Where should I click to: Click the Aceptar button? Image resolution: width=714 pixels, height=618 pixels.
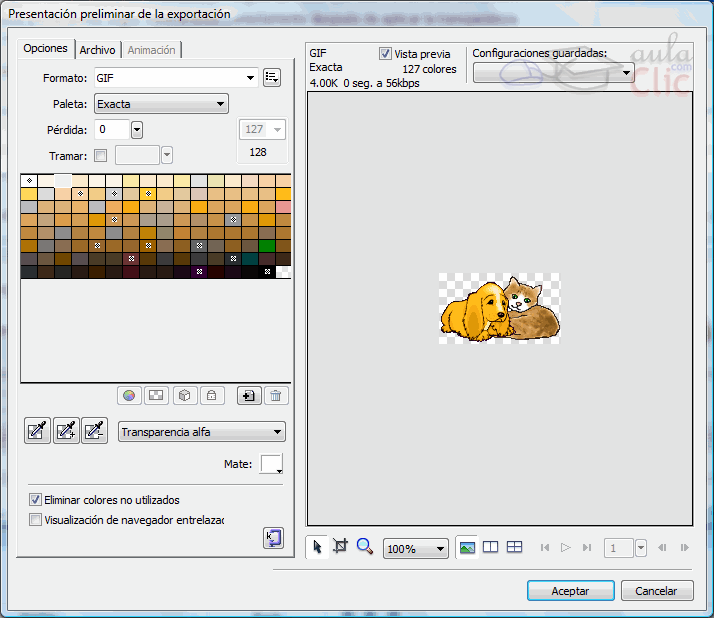point(570,591)
